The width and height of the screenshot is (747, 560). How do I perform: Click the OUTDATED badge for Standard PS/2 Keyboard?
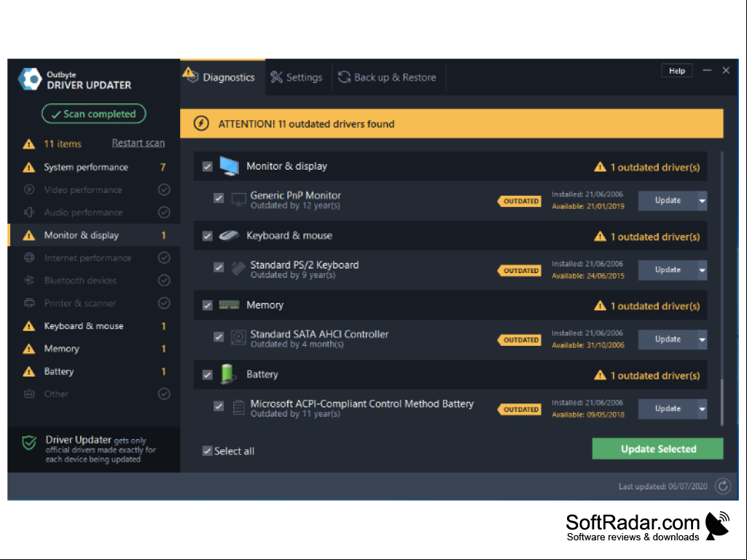pos(520,270)
